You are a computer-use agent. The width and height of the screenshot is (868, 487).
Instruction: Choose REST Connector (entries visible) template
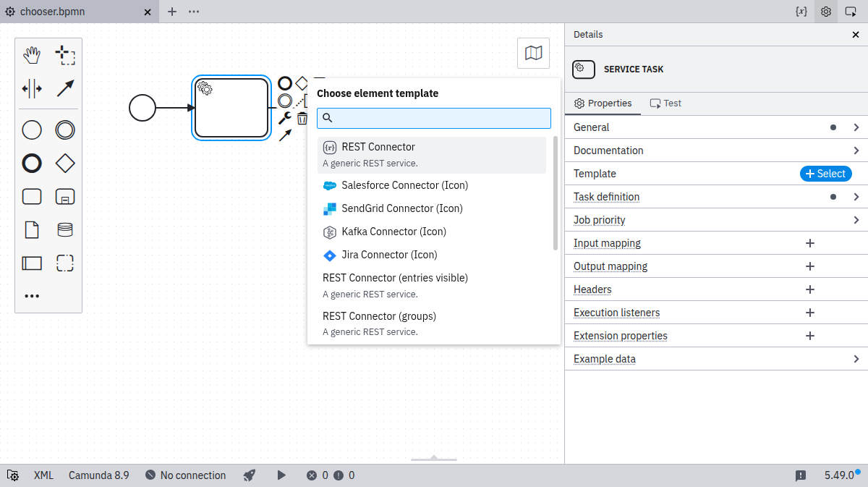point(432,286)
